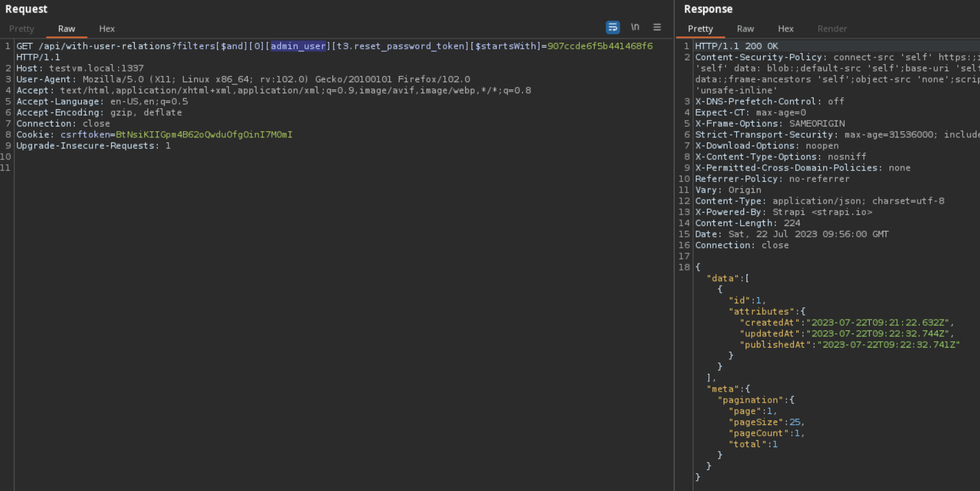Screen dimensions: 980x491
Task: Switch Response view to Raw tab
Action: pos(745,29)
